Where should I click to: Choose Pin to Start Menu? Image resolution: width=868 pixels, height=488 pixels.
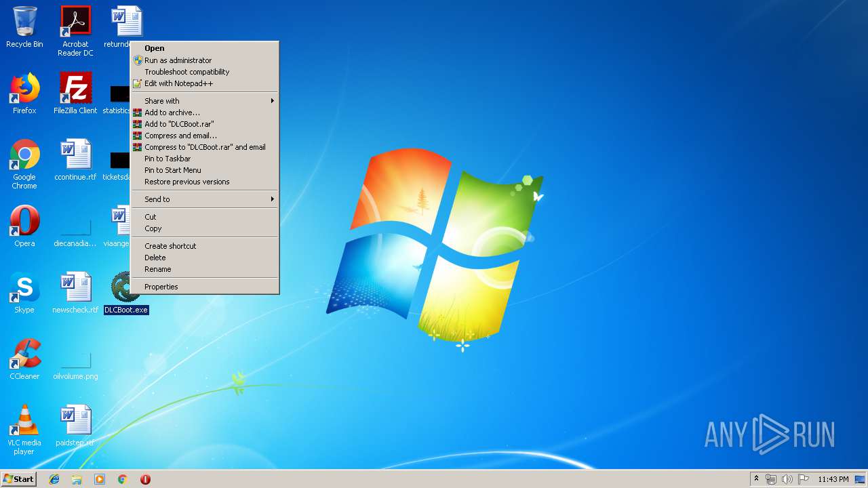[205, 170]
